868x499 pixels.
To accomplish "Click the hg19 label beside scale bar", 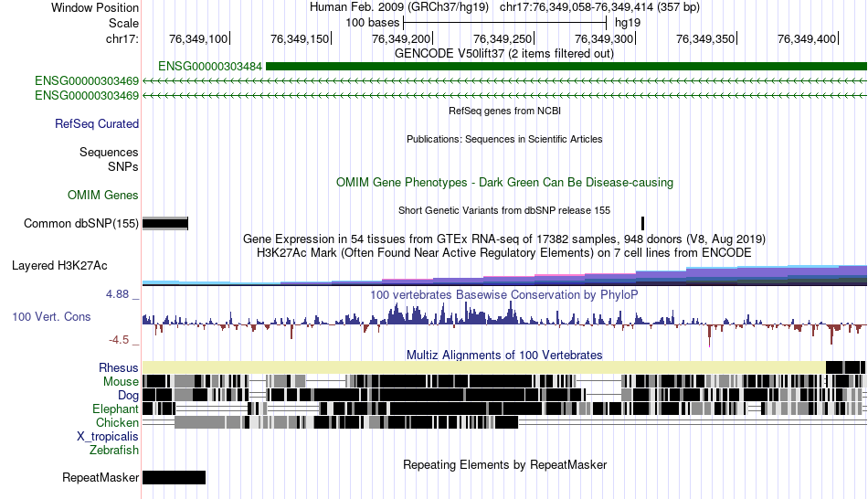I will 627,23.
